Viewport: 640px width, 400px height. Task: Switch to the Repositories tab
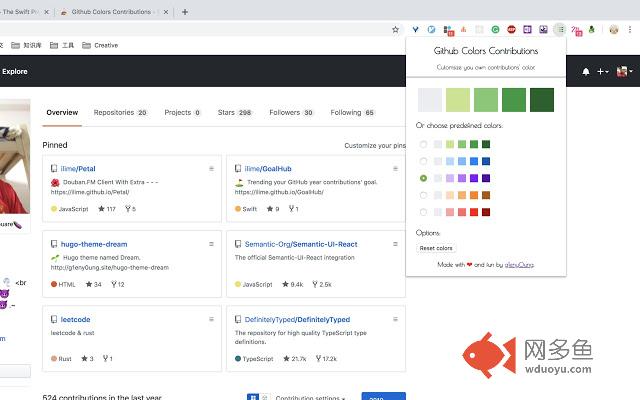[120, 112]
